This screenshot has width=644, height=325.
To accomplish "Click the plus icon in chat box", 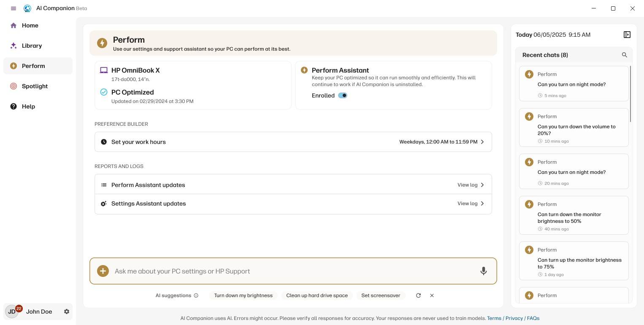I will coord(103,271).
